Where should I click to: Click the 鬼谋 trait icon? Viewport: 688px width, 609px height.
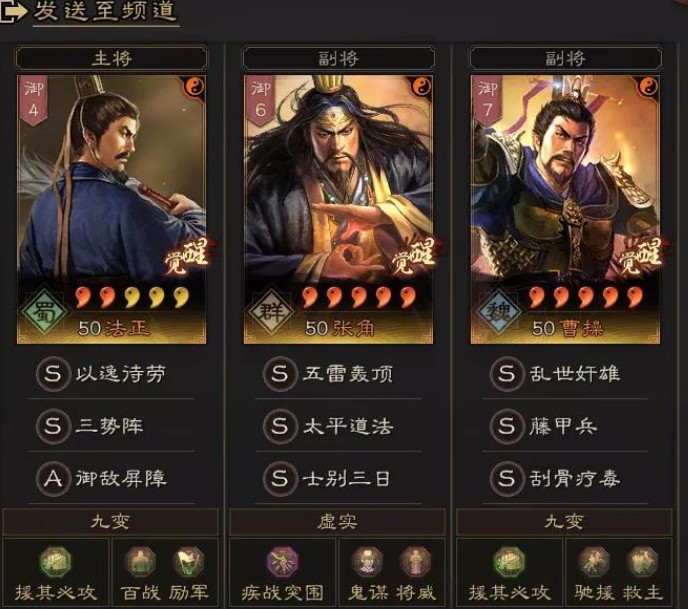(367, 562)
